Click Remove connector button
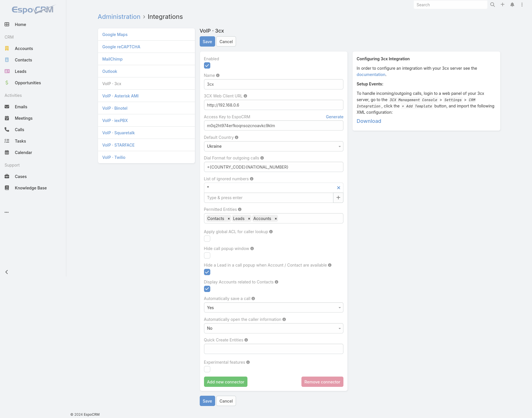 tap(322, 382)
